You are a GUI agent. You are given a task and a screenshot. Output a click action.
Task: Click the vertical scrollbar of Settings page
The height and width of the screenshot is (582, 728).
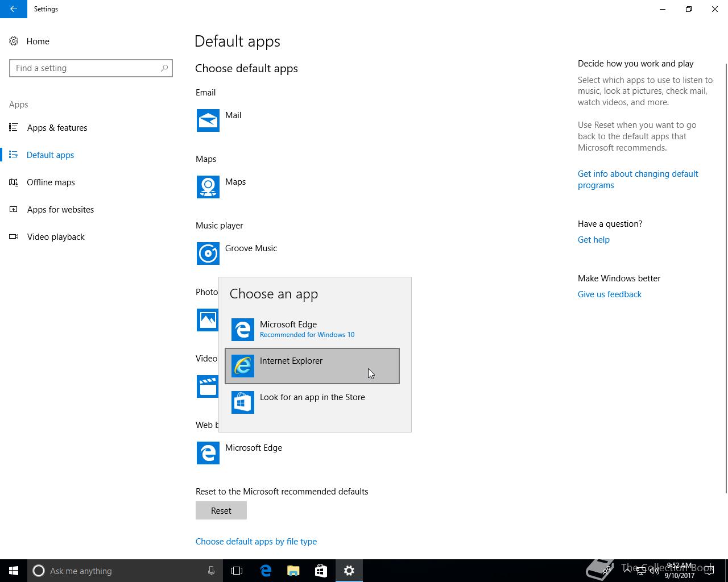point(726,278)
